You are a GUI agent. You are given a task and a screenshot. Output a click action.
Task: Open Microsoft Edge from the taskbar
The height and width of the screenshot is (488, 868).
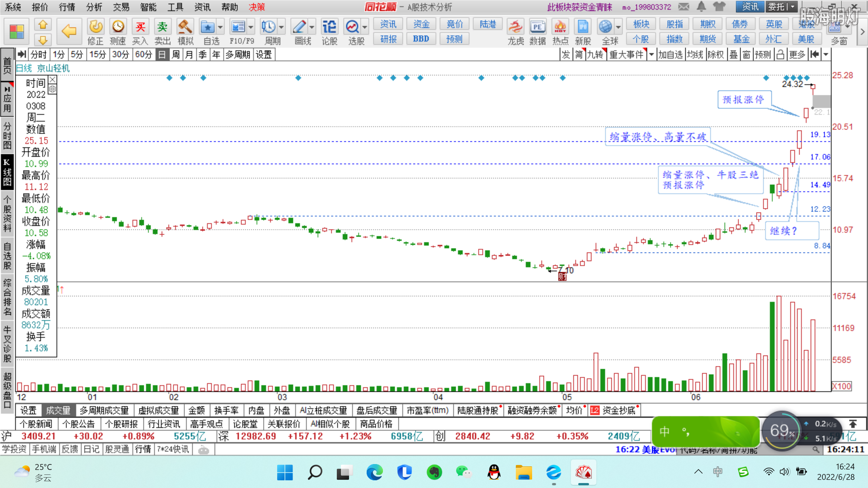(374, 472)
